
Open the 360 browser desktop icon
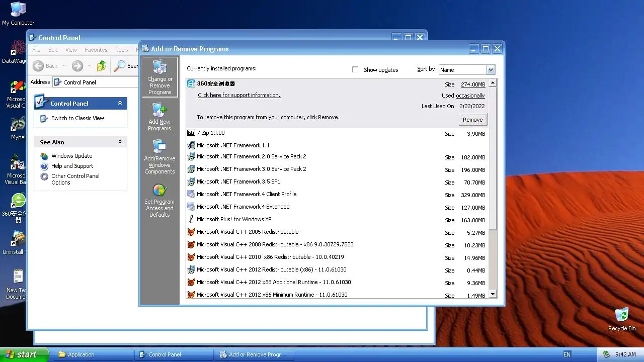[18, 201]
